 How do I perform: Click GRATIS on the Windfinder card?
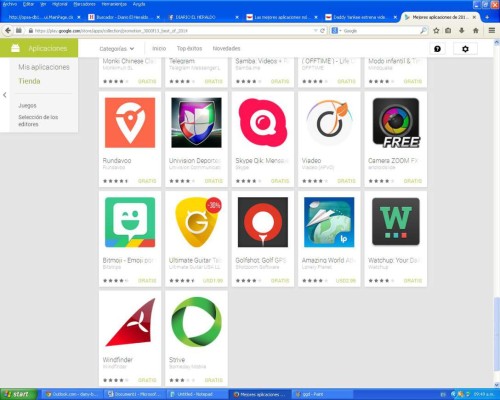[x=147, y=380]
